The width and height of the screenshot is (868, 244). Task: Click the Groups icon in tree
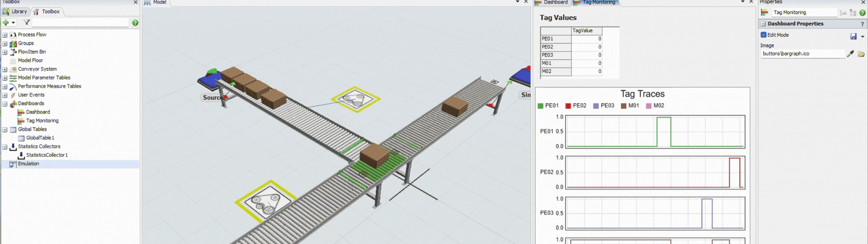click(13, 44)
